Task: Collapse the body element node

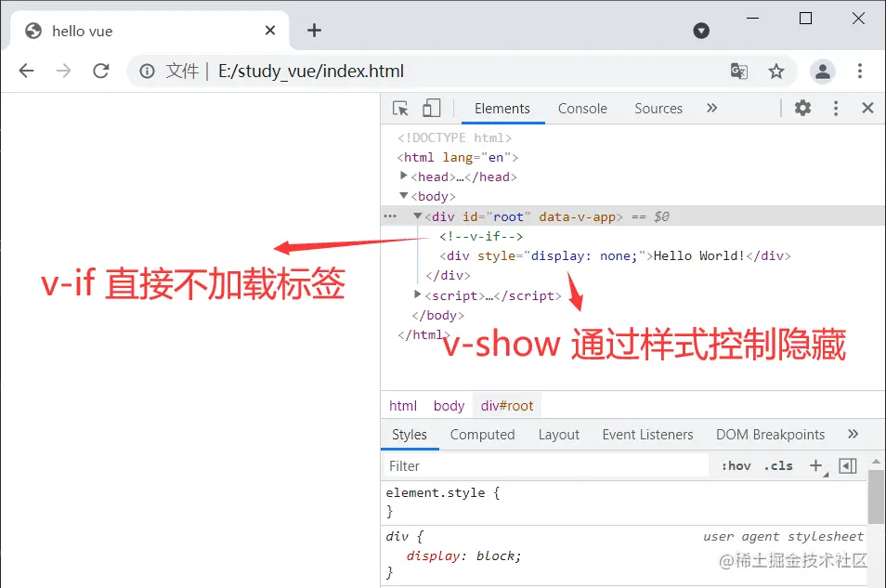Action: pyautogui.click(x=403, y=196)
